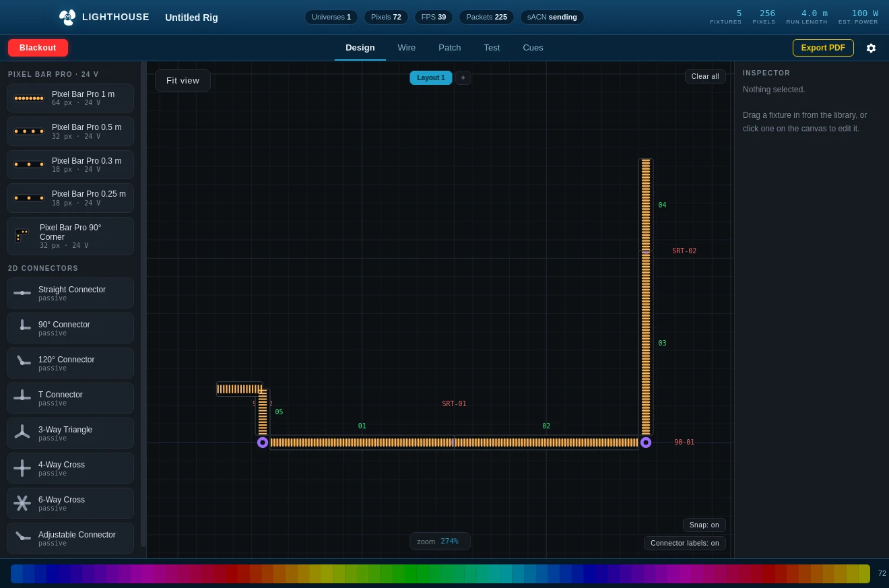
Task: Open the Cues tab
Action: pyautogui.click(x=533, y=48)
